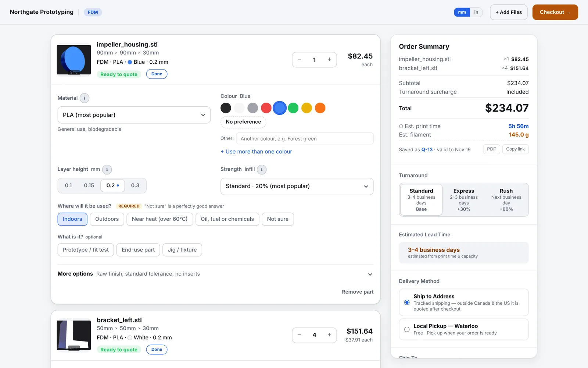Select Local Pickup Waterloo option
Image resolution: width=588 pixels, height=368 pixels.
[464, 329]
